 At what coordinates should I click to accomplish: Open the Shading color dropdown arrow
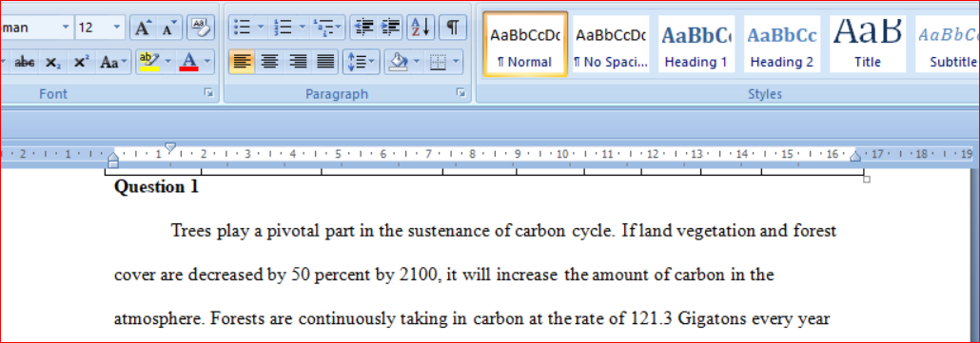[x=417, y=63]
